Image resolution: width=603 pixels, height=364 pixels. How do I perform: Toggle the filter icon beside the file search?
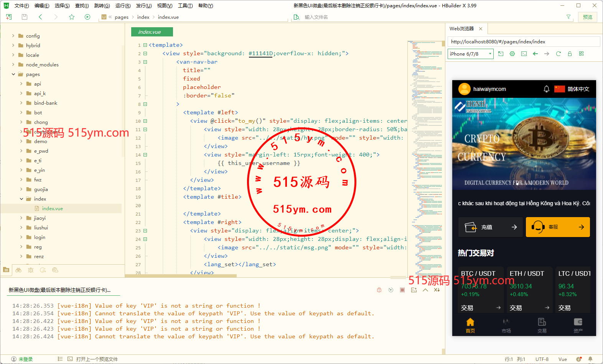pos(568,17)
